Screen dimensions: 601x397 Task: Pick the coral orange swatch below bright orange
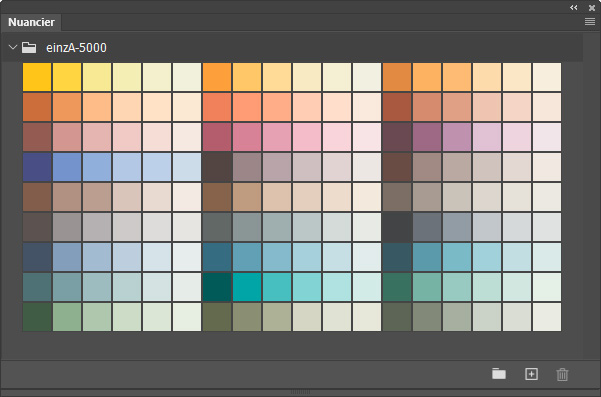tap(217, 107)
